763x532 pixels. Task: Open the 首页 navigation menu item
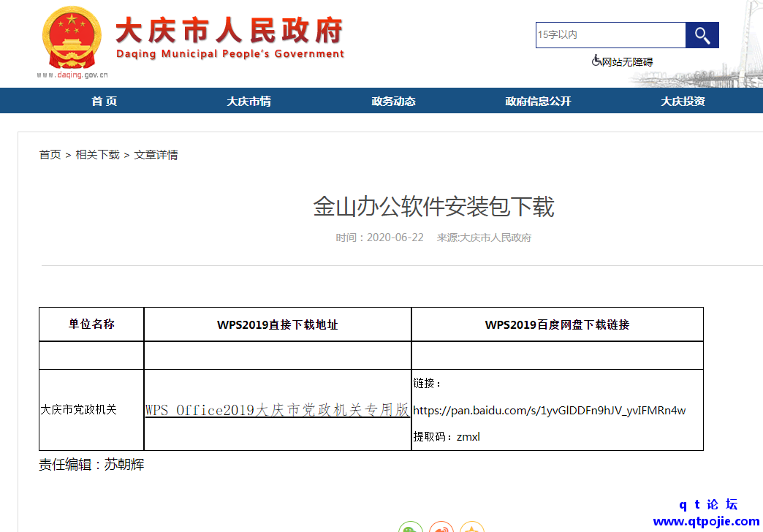coord(104,102)
